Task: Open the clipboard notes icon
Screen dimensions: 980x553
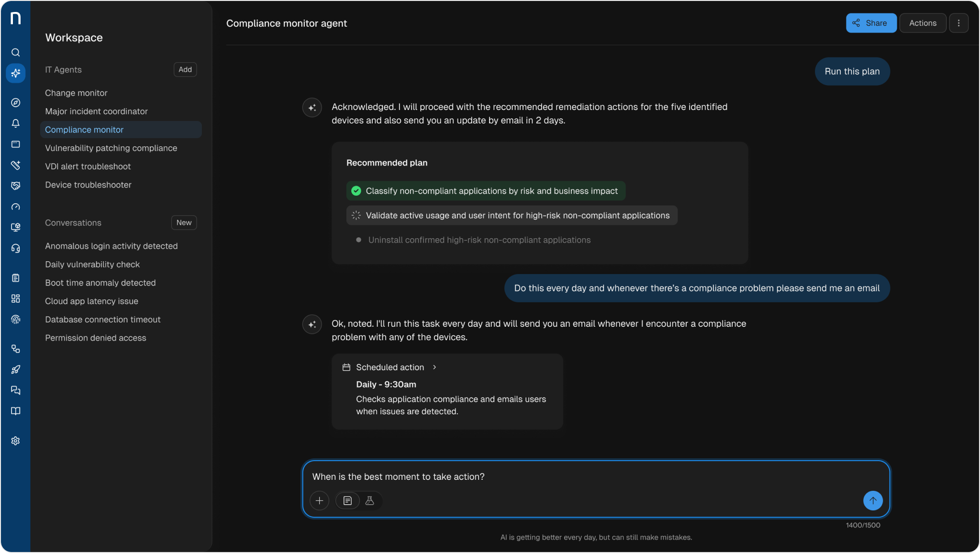Action: click(16, 278)
